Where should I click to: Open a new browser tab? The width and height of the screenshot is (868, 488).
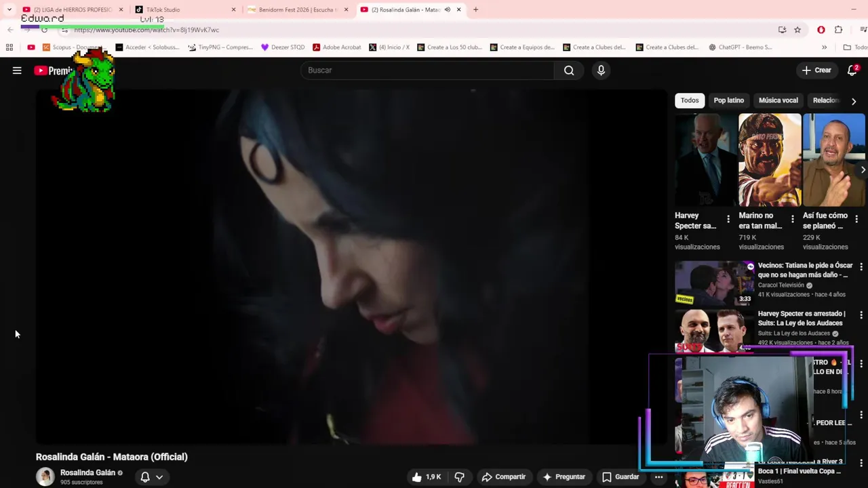point(475,9)
